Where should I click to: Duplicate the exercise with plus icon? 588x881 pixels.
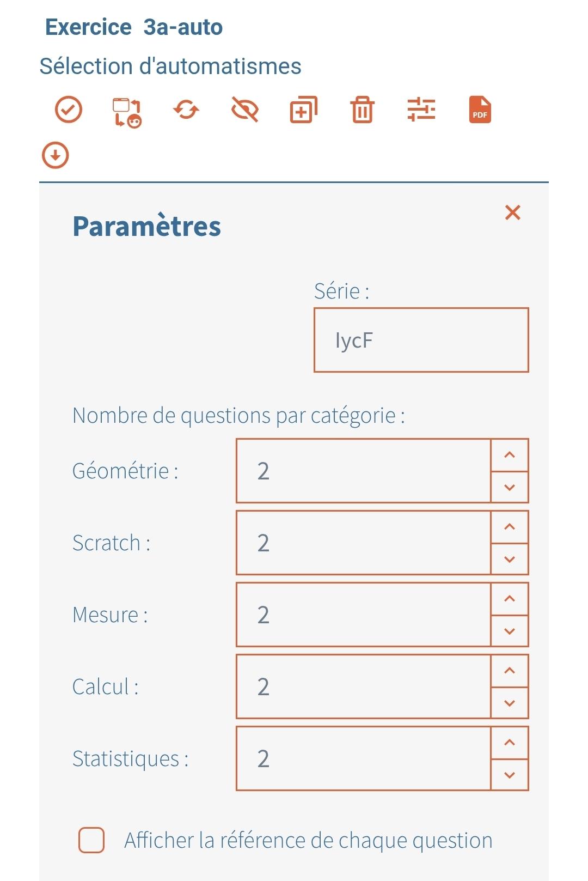[x=303, y=110]
